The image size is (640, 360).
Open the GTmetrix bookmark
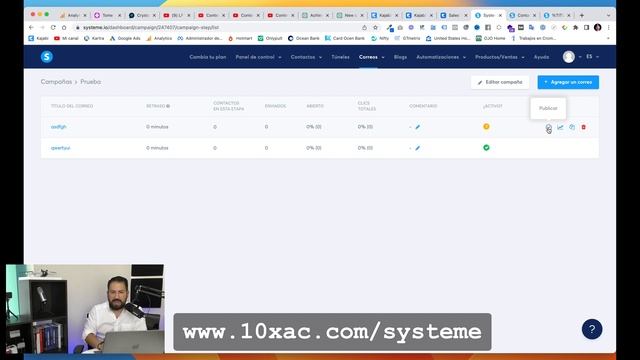(x=407, y=38)
